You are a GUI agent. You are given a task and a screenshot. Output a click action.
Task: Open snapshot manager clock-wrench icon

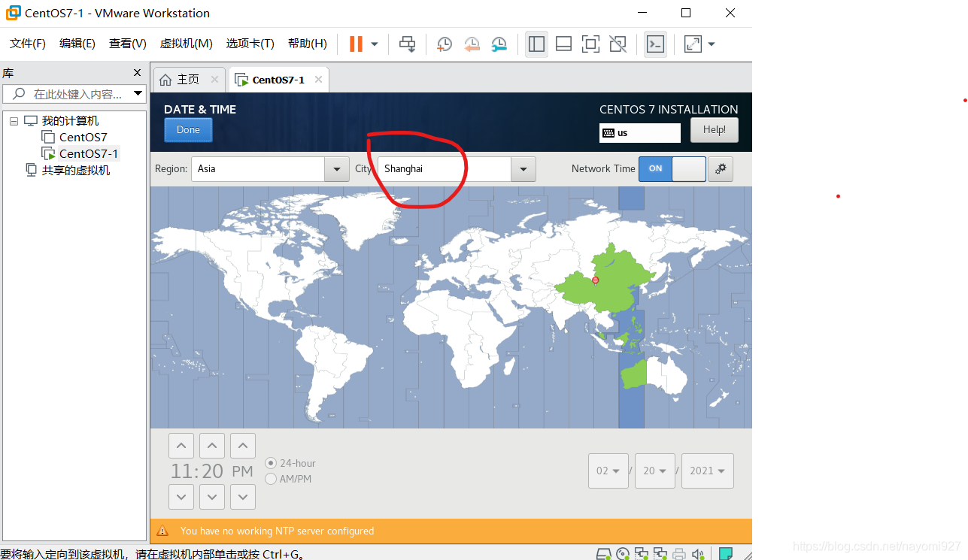pos(499,44)
